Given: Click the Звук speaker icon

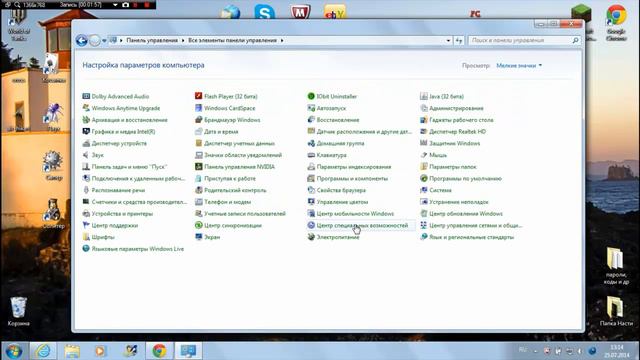Looking at the screenshot, I should (x=86, y=155).
